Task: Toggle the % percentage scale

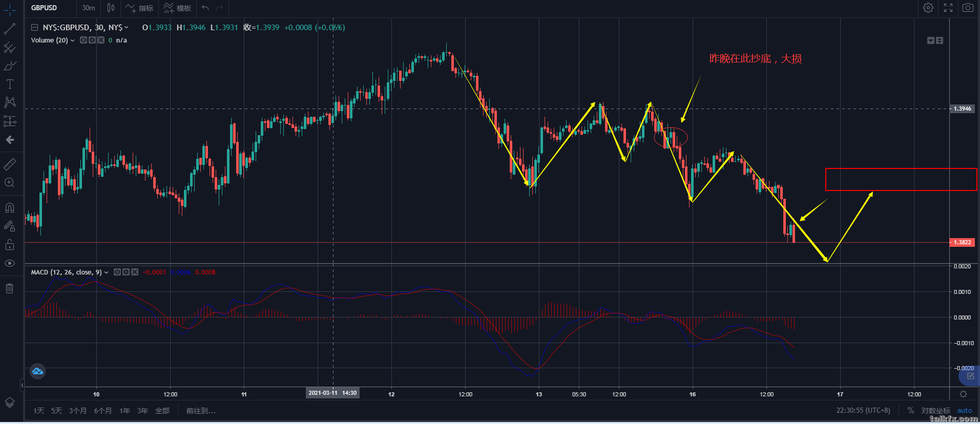Action: click(910, 411)
